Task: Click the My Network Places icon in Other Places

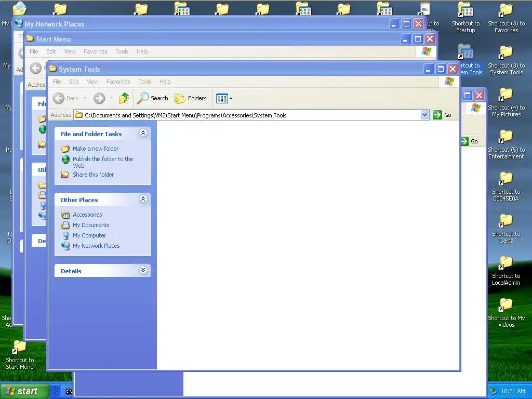Action: 65,246
